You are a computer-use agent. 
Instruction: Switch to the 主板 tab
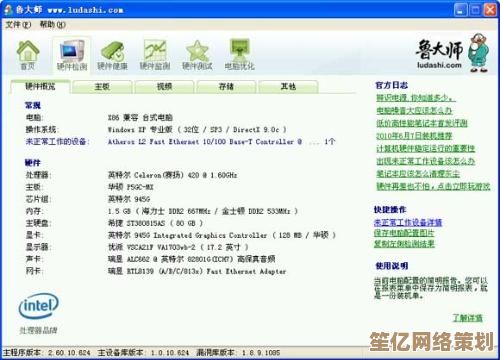tap(102, 87)
